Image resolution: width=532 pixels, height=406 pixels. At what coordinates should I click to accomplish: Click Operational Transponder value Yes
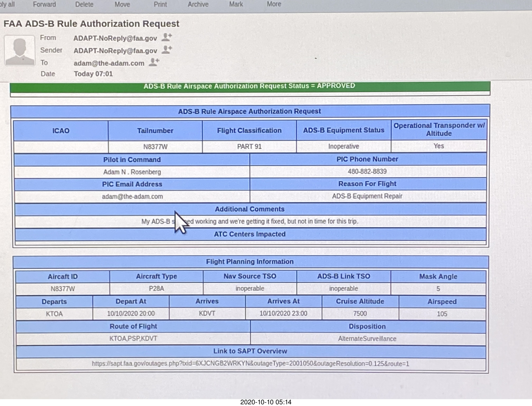tap(439, 146)
